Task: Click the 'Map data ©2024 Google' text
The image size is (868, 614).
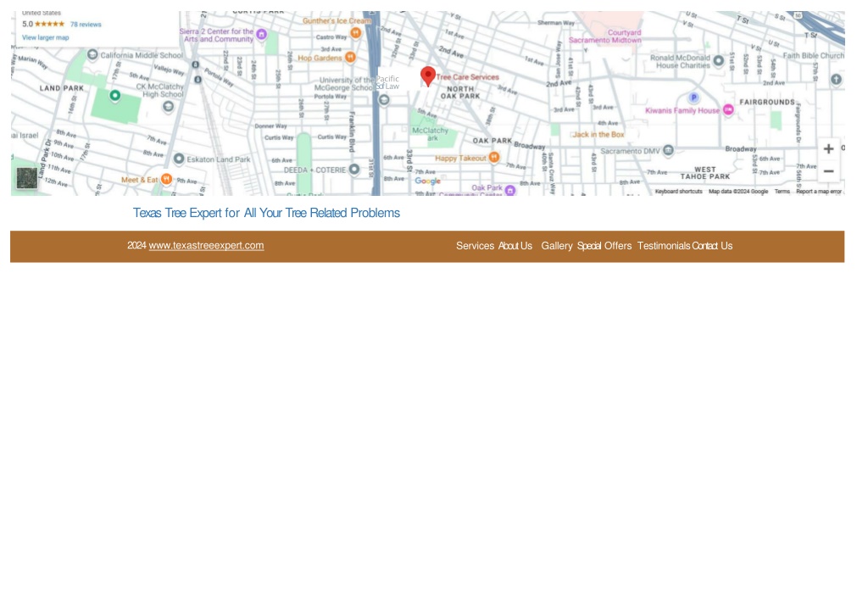Action: pyautogui.click(x=738, y=192)
